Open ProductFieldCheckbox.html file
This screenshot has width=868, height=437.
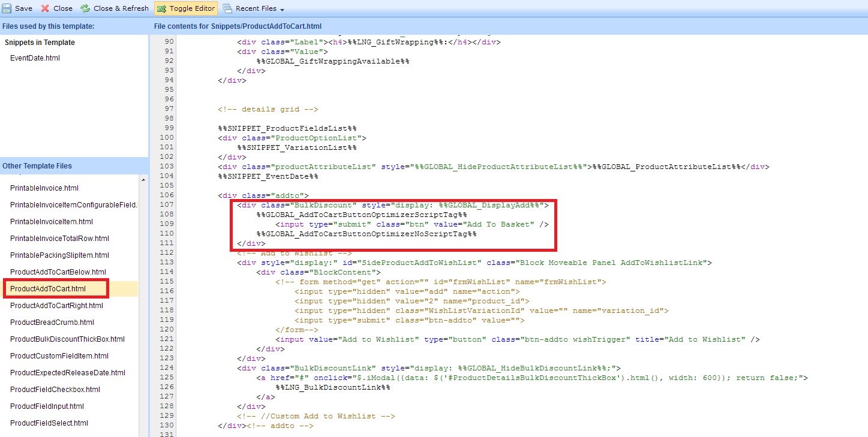(55, 390)
